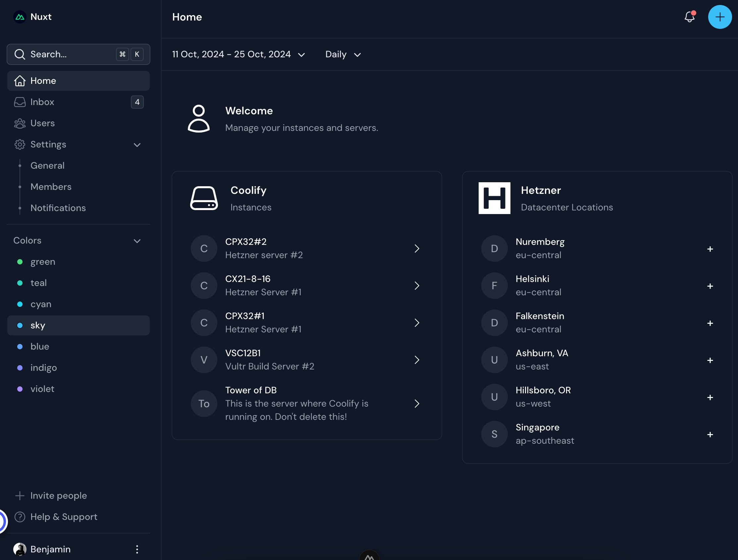Add Nuremberg location with plus icon
738x560 pixels.
point(710,249)
